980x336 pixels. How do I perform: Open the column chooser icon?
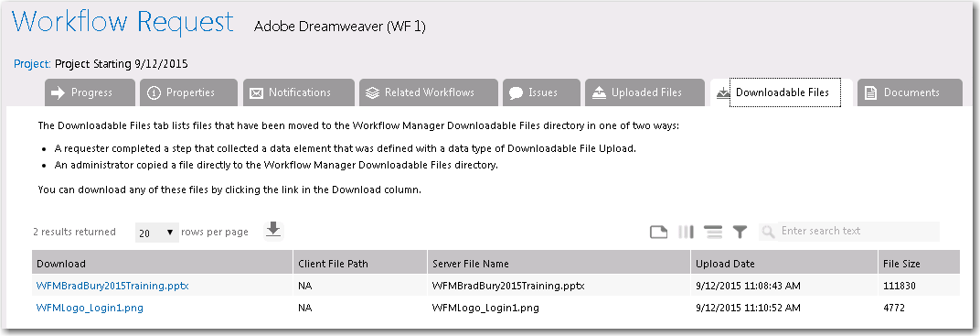687,233
